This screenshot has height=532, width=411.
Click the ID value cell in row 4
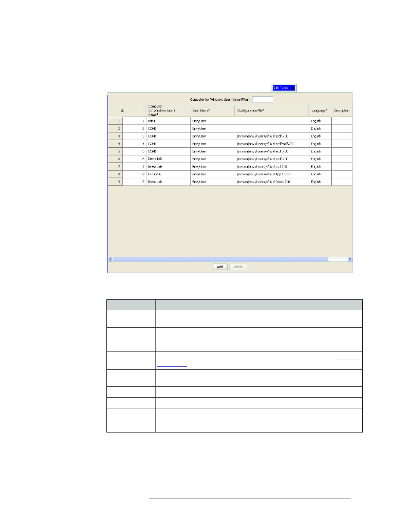134,144
